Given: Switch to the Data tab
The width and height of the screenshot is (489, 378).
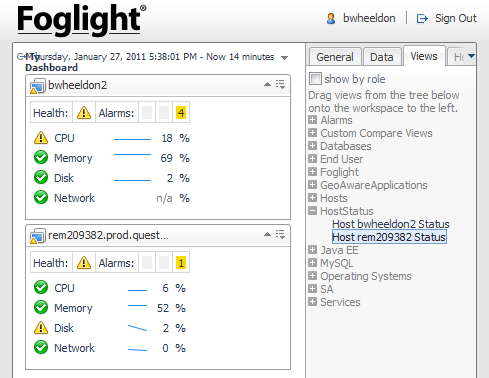Looking at the screenshot, I should (382, 57).
